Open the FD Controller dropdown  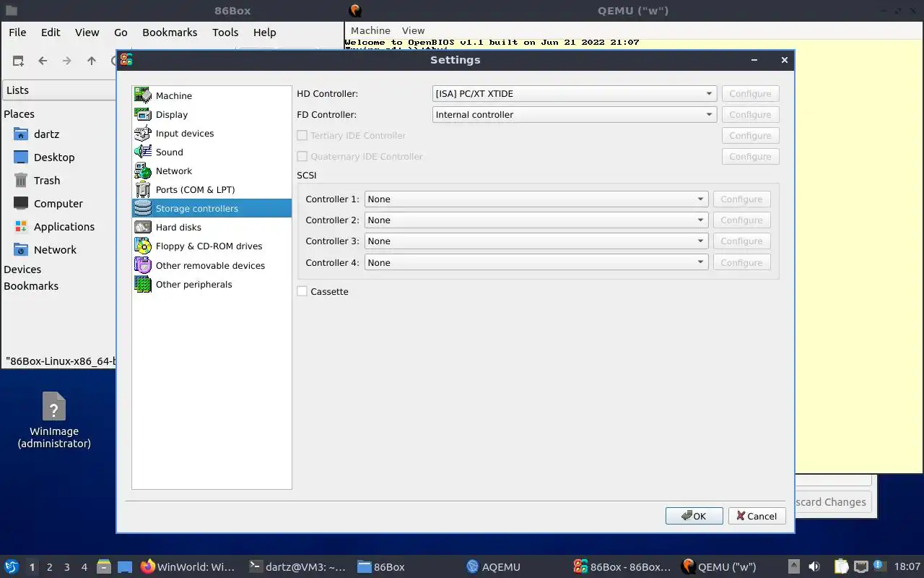point(574,114)
